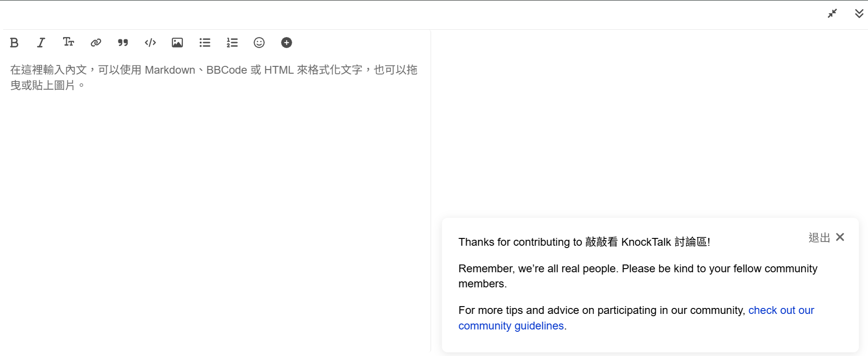Click the 退出 label on tip

coord(819,237)
